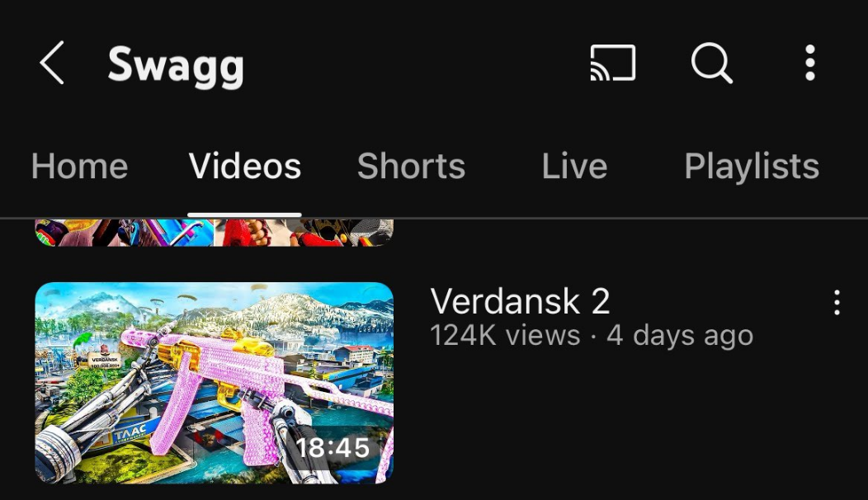Select the Videos tab
The height and width of the screenshot is (500, 868).
pos(245,166)
